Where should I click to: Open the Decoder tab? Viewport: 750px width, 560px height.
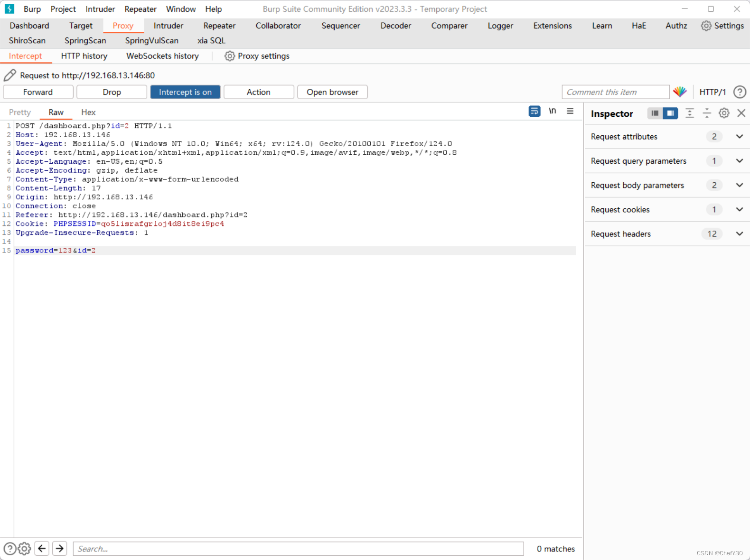[x=396, y=26]
